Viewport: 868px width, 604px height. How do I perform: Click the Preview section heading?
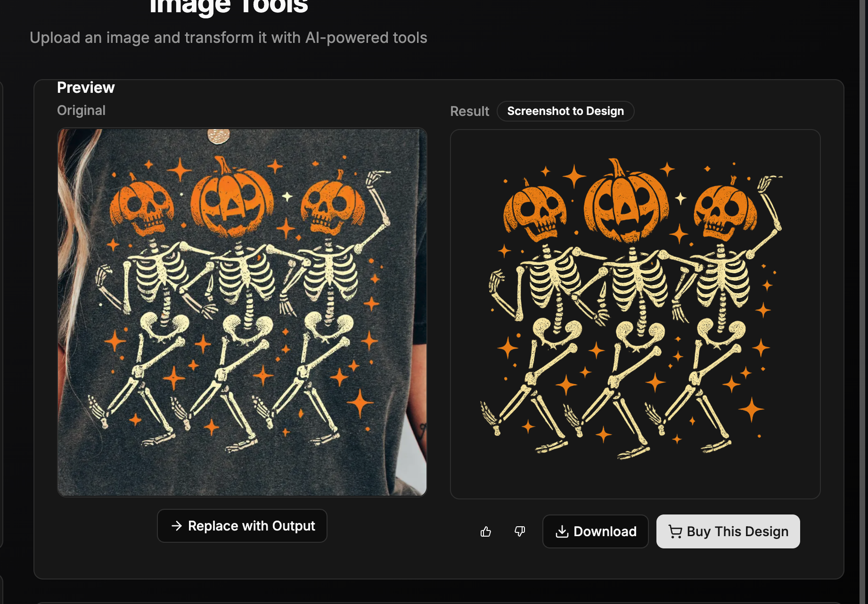86,87
